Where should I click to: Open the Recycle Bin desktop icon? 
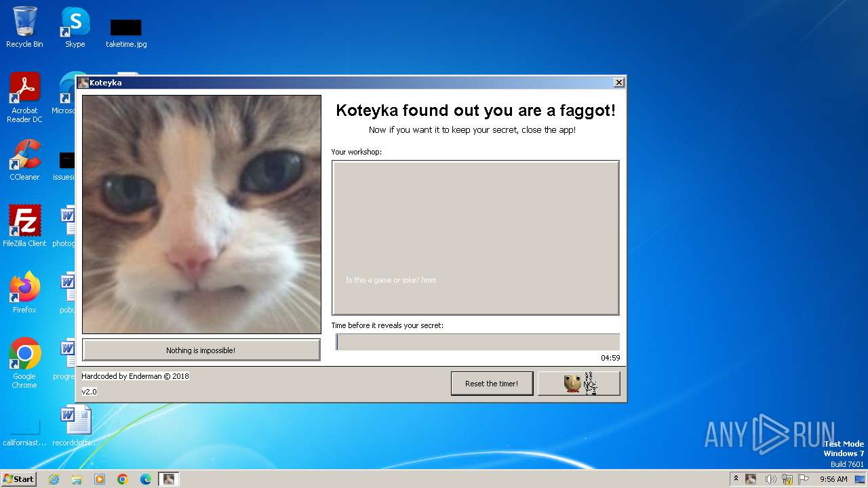24,27
